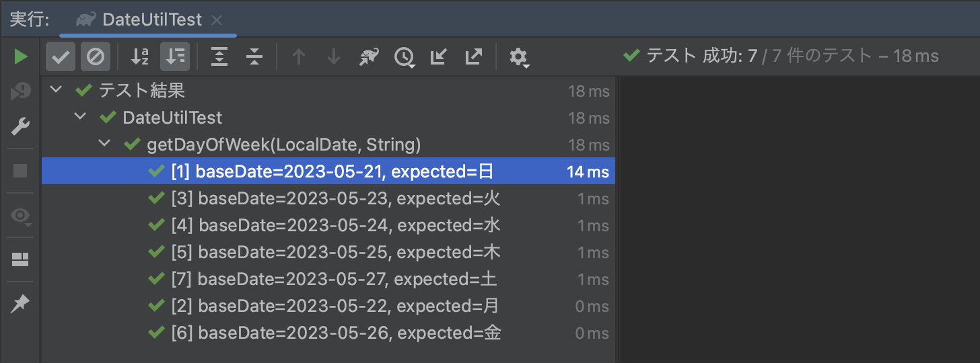Collapse all test tree nodes
The width and height of the screenshot is (980, 363).
[x=254, y=57]
